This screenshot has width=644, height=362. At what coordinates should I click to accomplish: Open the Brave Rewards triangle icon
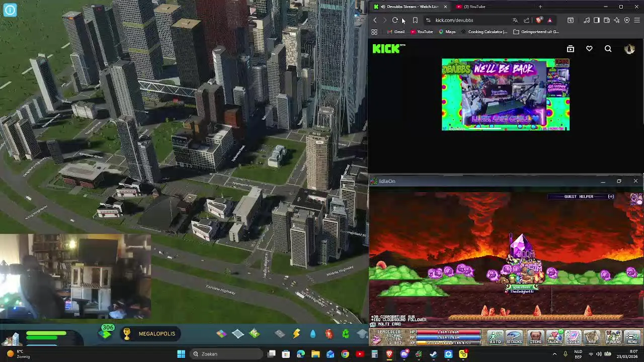(549, 20)
